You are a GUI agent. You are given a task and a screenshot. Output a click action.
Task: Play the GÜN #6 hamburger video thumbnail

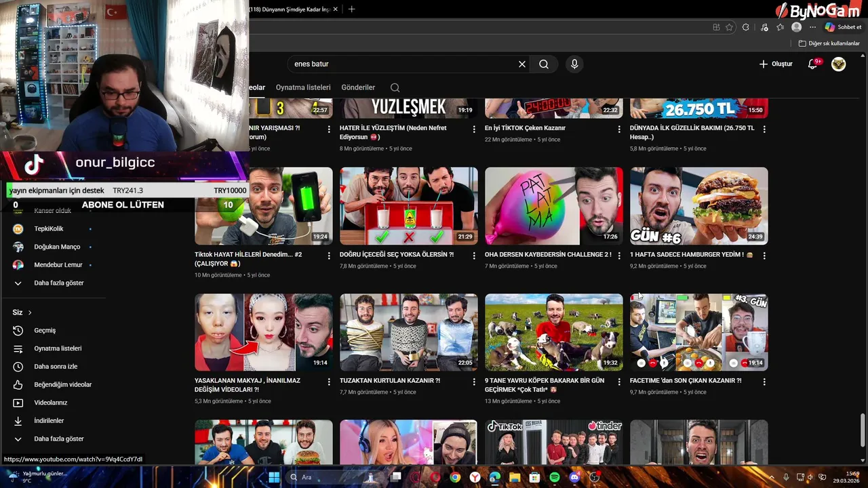tap(699, 206)
